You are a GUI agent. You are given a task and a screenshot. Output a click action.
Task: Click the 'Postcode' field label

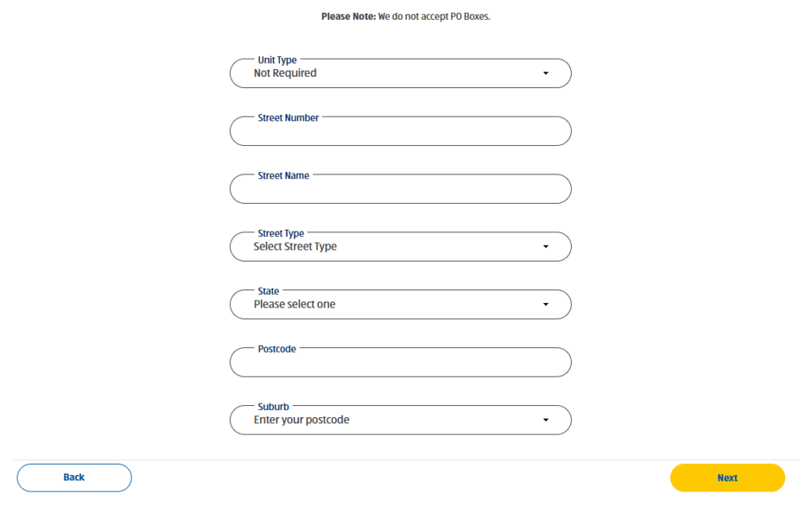coord(277,349)
